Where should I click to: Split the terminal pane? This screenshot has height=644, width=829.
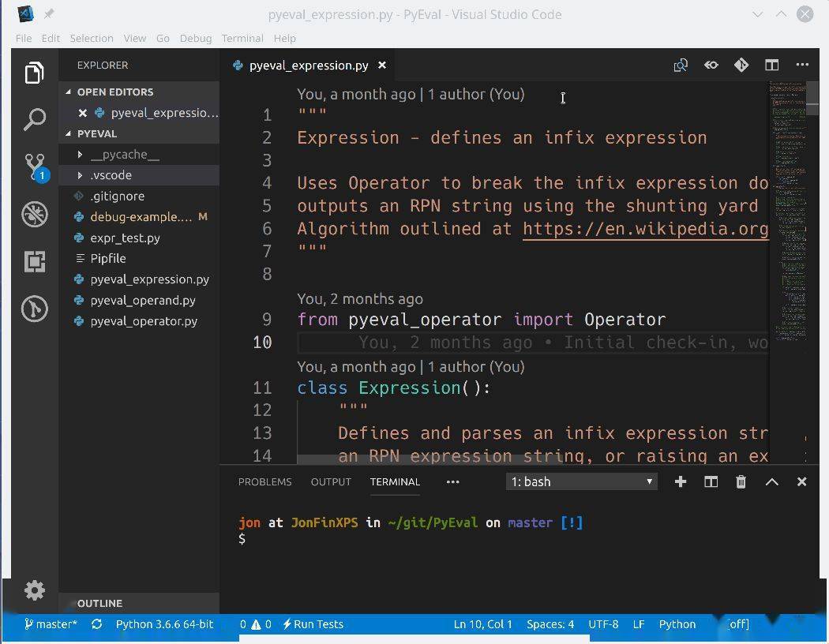coord(711,481)
